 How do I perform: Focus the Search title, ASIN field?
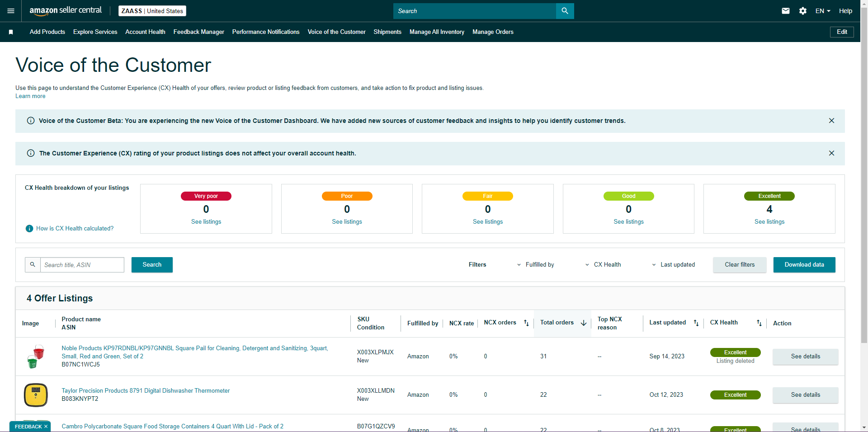[x=82, y=265]
